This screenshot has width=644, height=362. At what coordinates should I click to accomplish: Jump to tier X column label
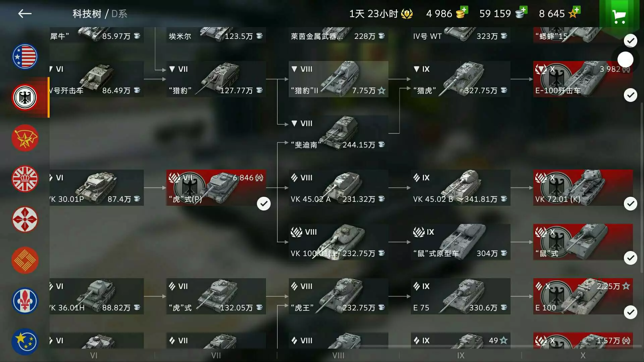coord(583,355)
